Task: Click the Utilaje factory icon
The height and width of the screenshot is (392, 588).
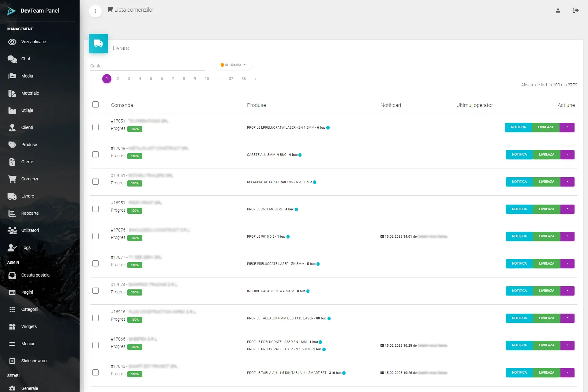Action: click(12, 111)
